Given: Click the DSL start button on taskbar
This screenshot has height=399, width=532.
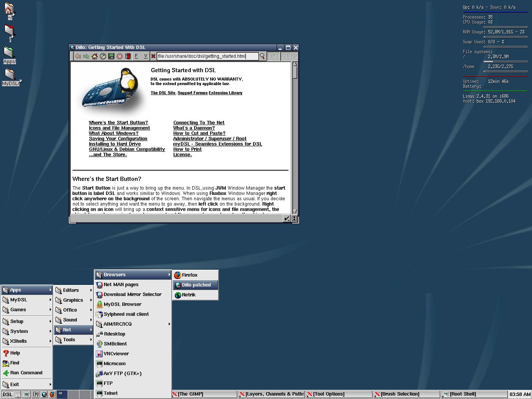Looking at the screenshot, I should pyautogui.click(x=7, y=394).
